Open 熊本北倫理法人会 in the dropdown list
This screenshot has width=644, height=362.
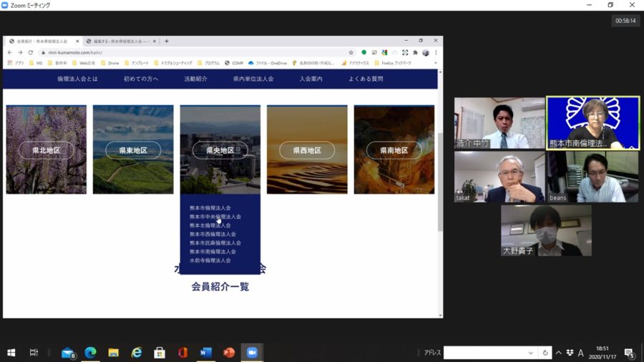pyautogui.click(x=210, y=225)
